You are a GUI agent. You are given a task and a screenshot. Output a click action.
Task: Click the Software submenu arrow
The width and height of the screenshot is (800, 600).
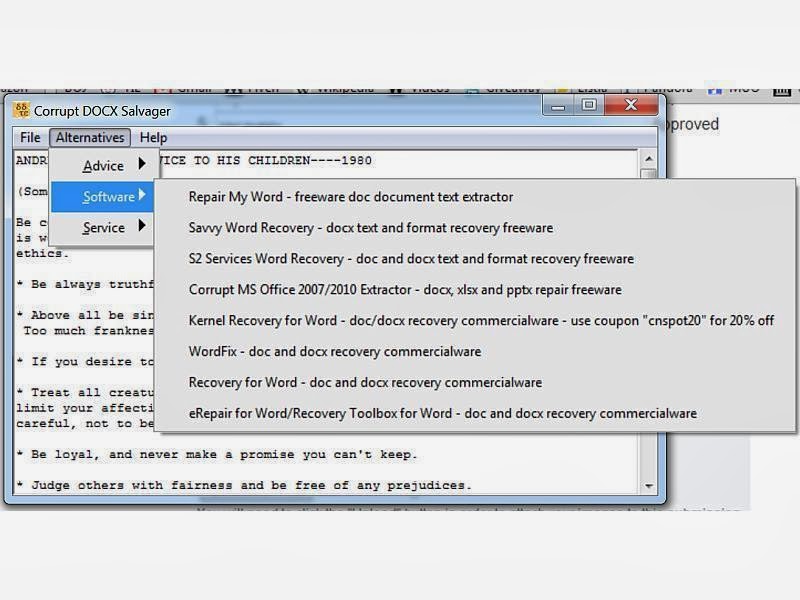tap(142, 194)
